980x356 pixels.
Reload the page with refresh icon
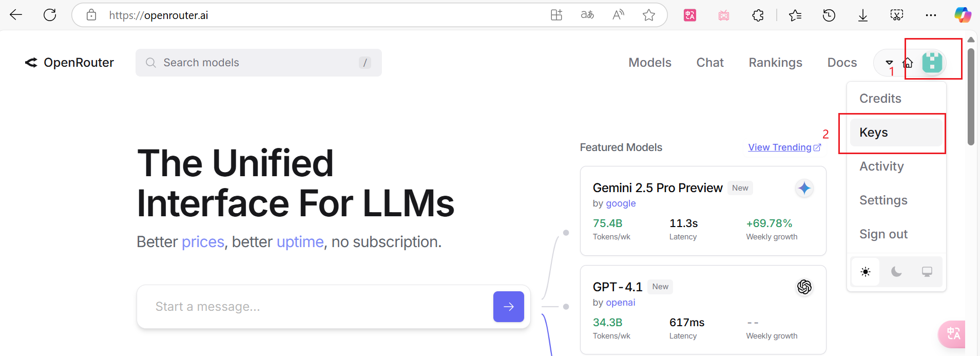coord(50,15)
